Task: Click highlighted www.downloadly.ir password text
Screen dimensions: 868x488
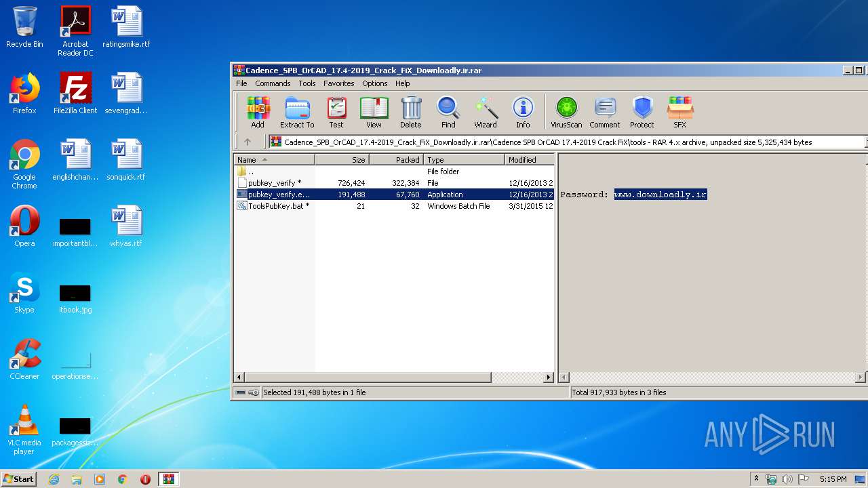Action: [x=660, y=195]
